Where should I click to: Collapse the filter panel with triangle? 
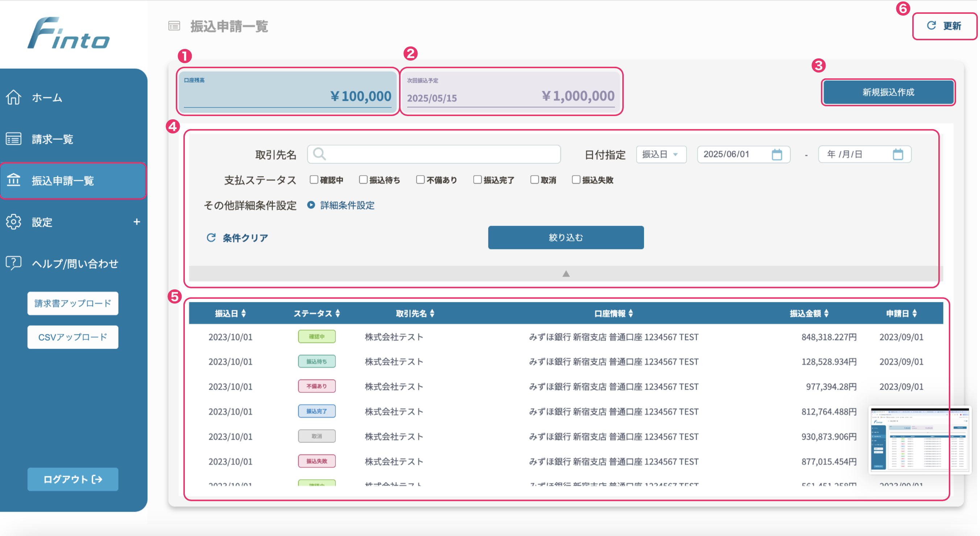[x=566, y=274]
